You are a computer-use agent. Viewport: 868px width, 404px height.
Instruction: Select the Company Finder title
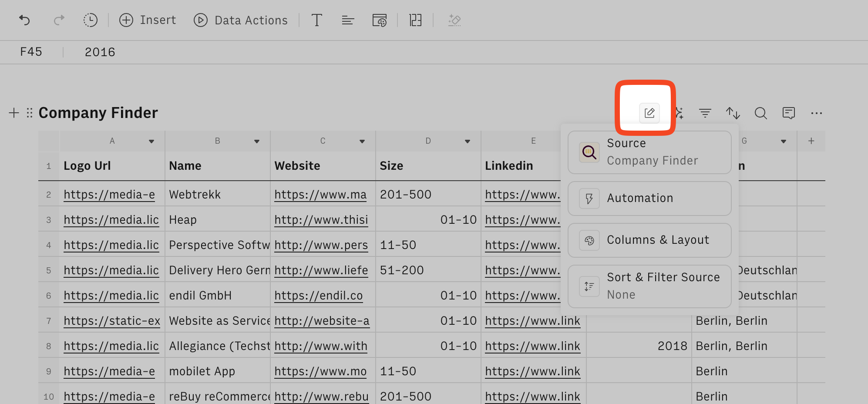pos(98,113)
